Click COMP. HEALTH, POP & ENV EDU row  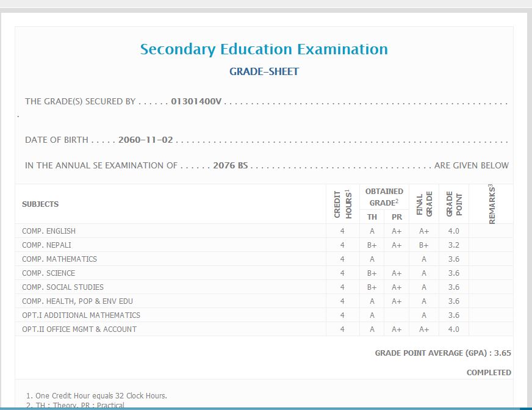point(77,301)
